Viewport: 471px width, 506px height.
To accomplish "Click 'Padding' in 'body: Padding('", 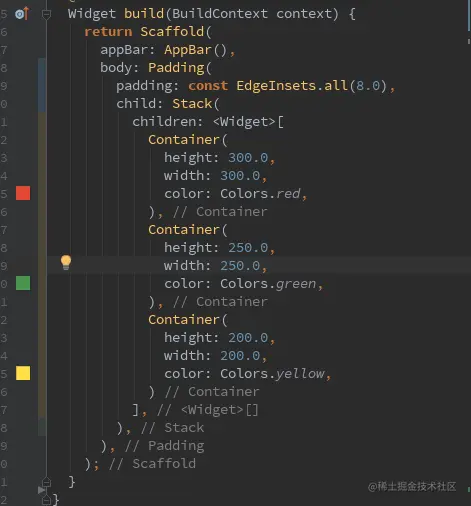I will click(176, 68).
